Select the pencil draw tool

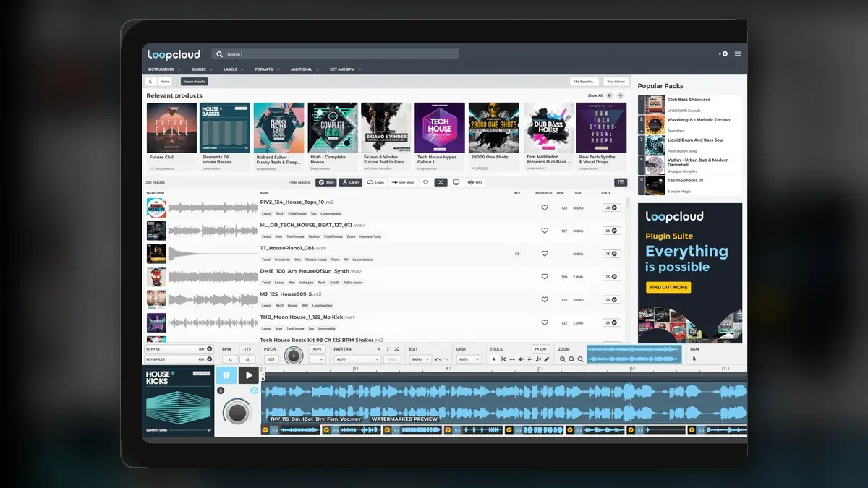pyautogui.click(x=546, y=359)
